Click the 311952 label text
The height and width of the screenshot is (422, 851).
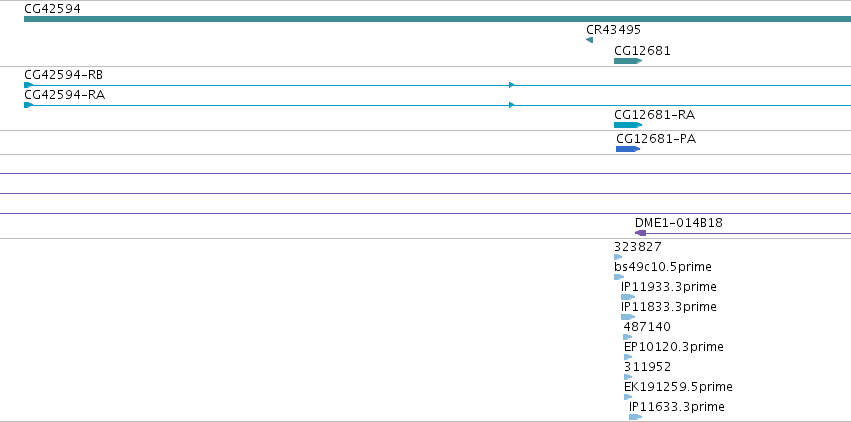tap(647, 367)
